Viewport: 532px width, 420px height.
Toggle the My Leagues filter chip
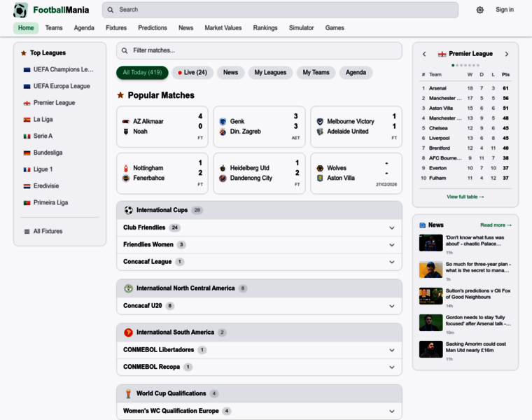pyautogui.click(x=270, y=73)
